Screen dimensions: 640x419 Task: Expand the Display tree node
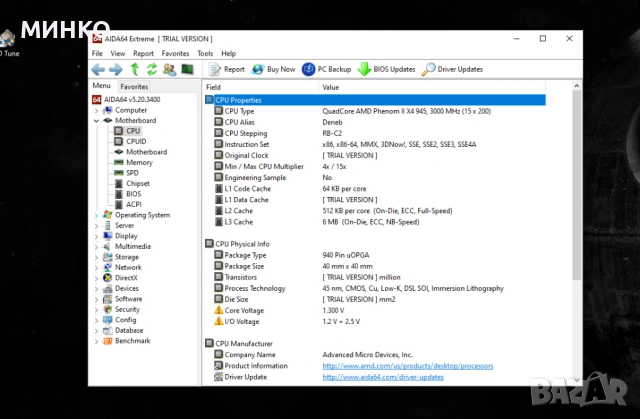96,236
